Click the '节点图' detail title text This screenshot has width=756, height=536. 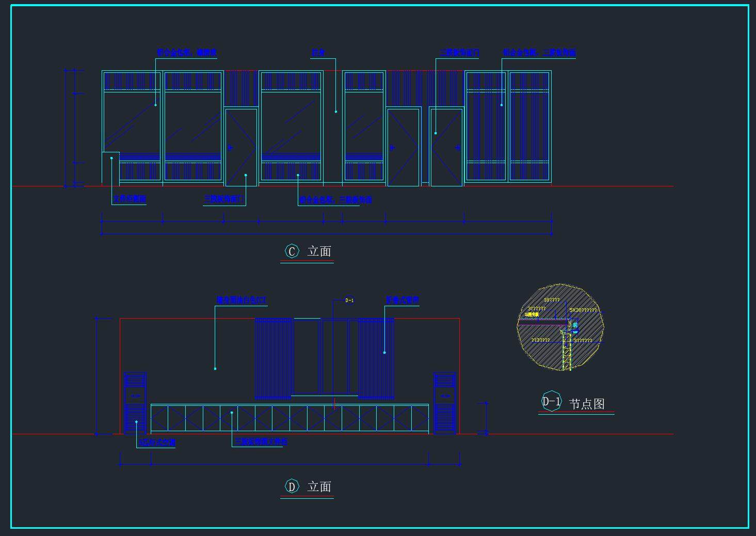(x=587, y=404)
